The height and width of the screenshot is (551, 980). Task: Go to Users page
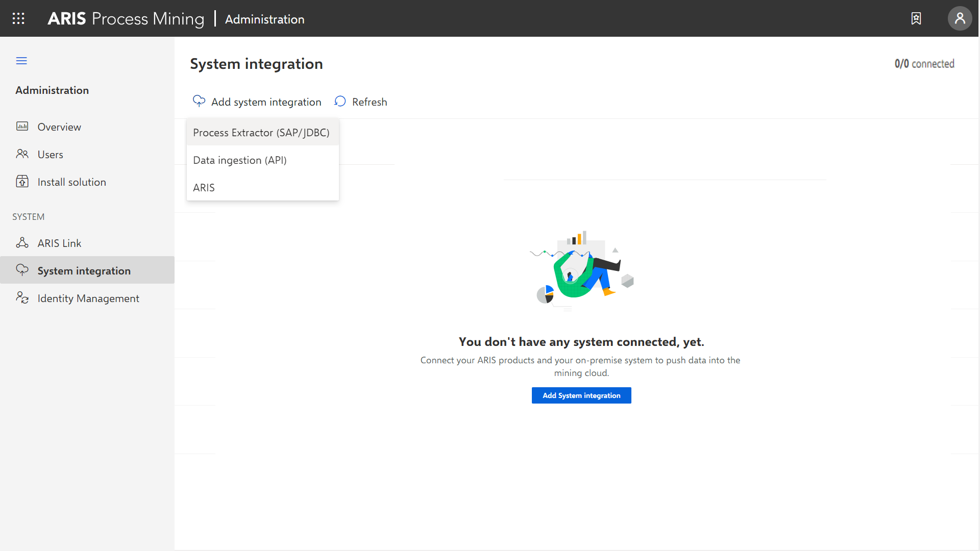coord(87,154)
